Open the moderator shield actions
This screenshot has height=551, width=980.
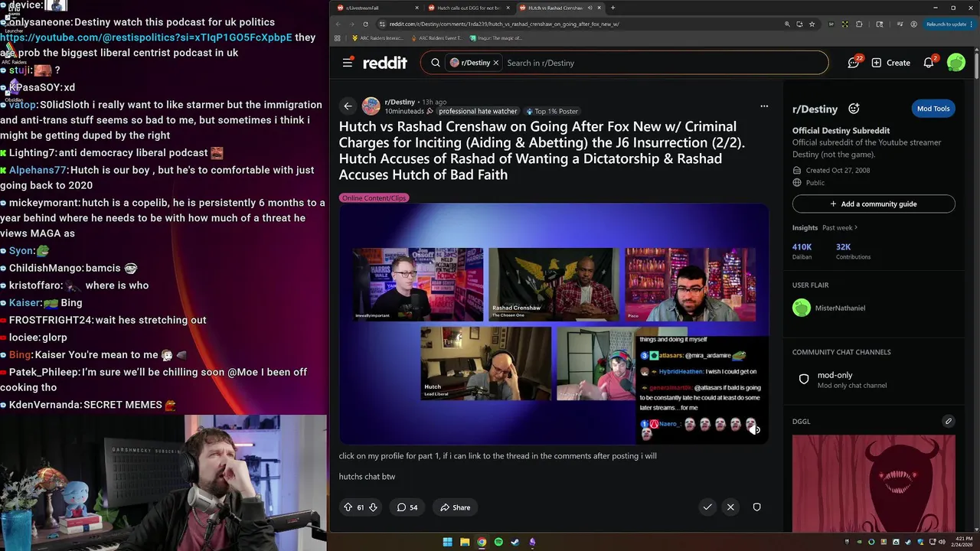756,507
